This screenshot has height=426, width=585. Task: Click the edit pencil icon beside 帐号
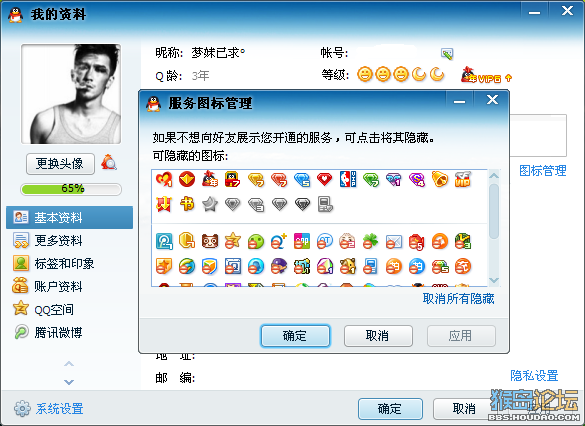[x=447, y=54]
